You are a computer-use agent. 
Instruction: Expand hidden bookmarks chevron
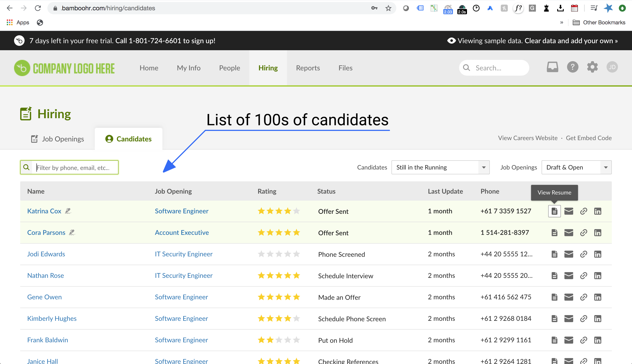(x=561, y=23)
